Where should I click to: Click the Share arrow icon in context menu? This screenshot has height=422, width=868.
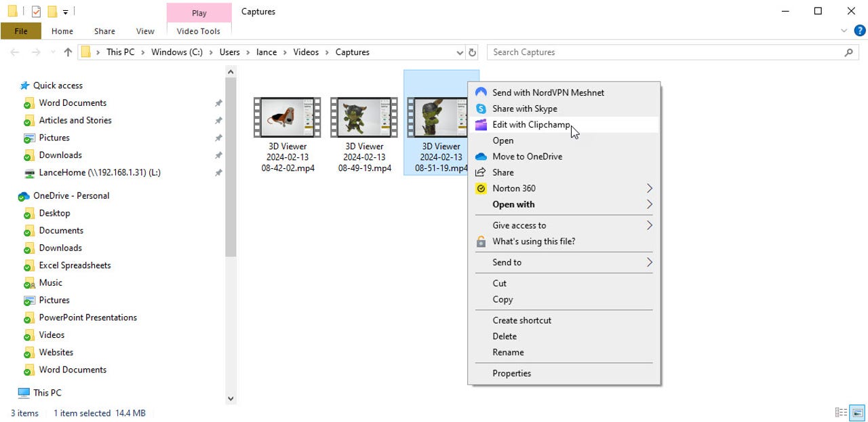coord(481,172)
